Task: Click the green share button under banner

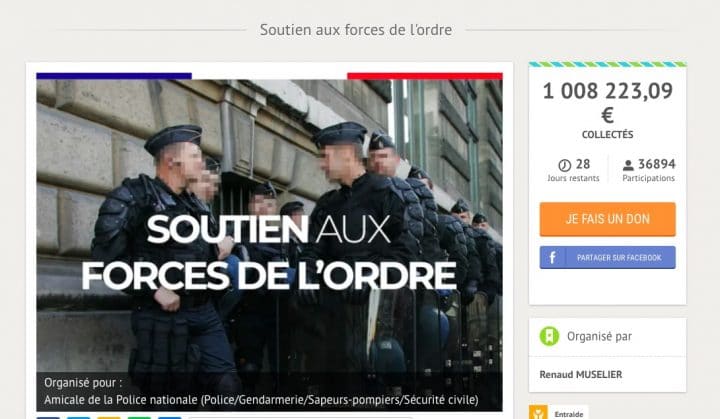Action: [139, 418]
